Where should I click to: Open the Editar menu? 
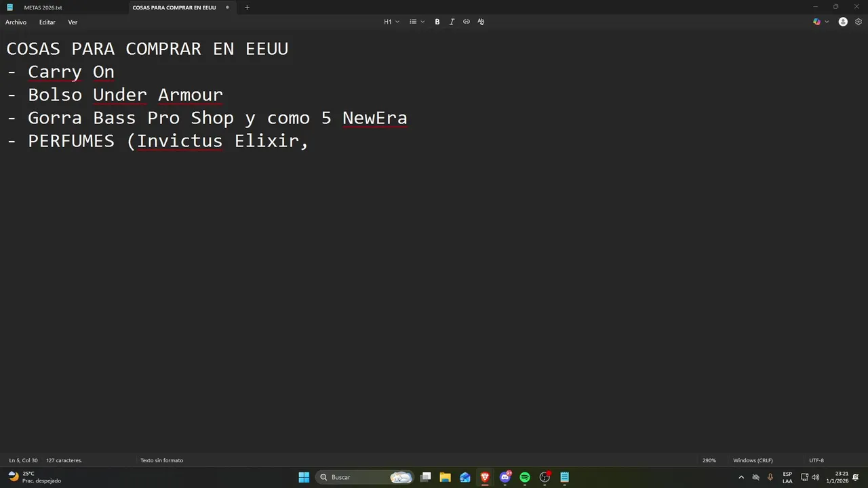point(47,22)
